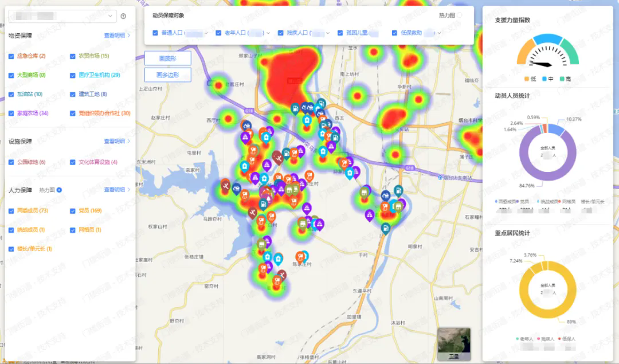Click the 老年人 legend marker

click(517, 339)
